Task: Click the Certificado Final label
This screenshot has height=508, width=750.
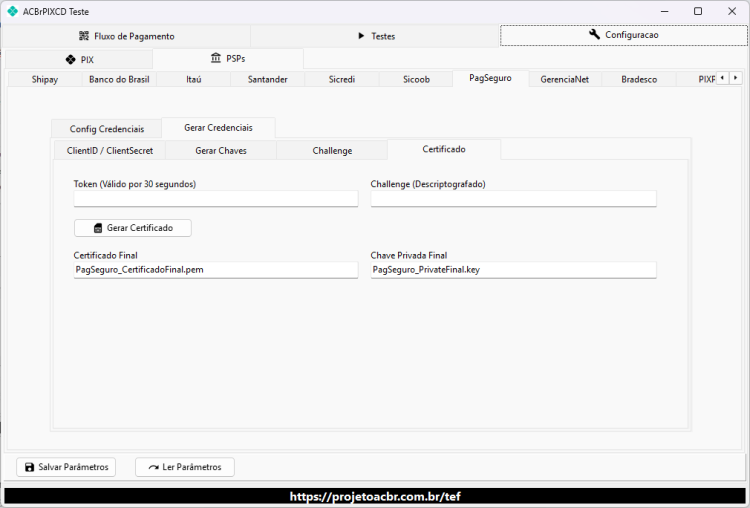Action: pos(105,255)
